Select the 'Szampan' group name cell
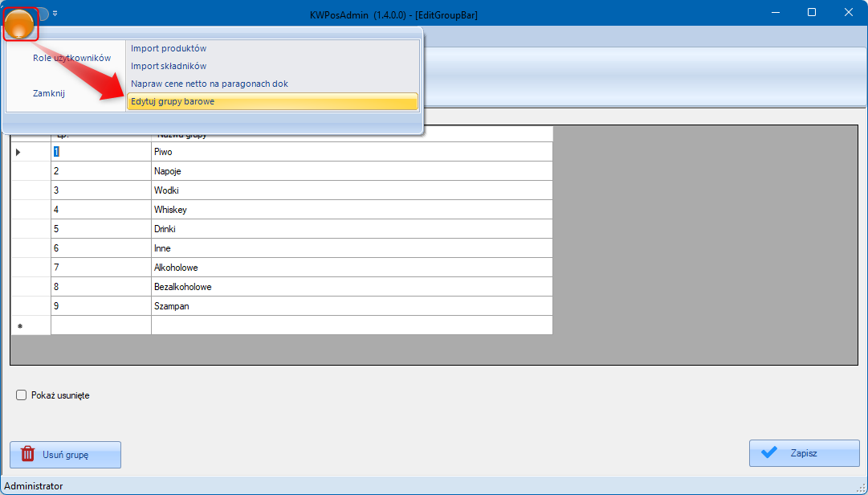Image resolution: width=868 pixels, height=495 pixels. [x=351, y=306]
